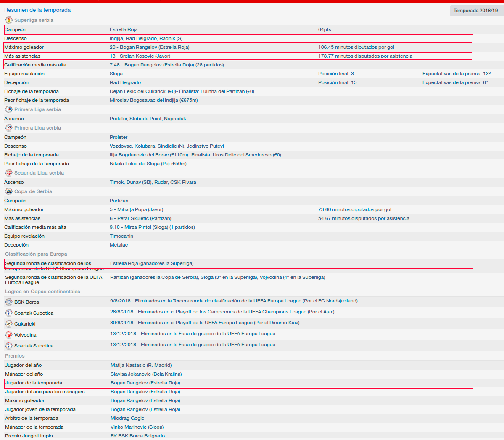Click Dejan Lekic signing of the season entry
The width and height of the screenshot is (504, 440).
[x=182, y=91]
